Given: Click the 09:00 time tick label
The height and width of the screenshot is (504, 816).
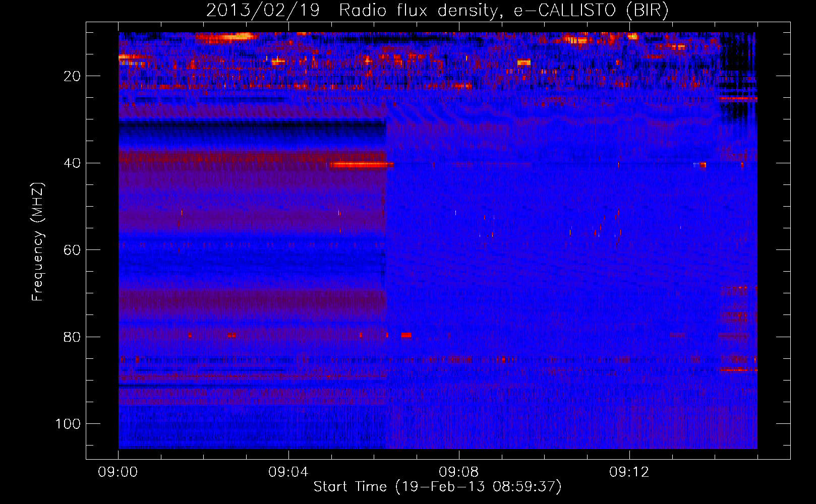Looking at the screenshot, I should click(118, 472).
